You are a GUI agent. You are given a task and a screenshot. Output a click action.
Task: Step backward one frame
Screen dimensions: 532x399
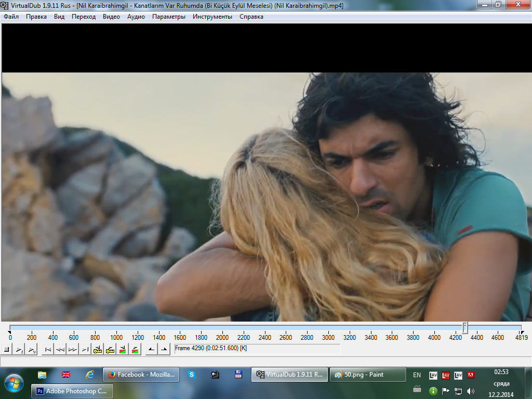60,350
